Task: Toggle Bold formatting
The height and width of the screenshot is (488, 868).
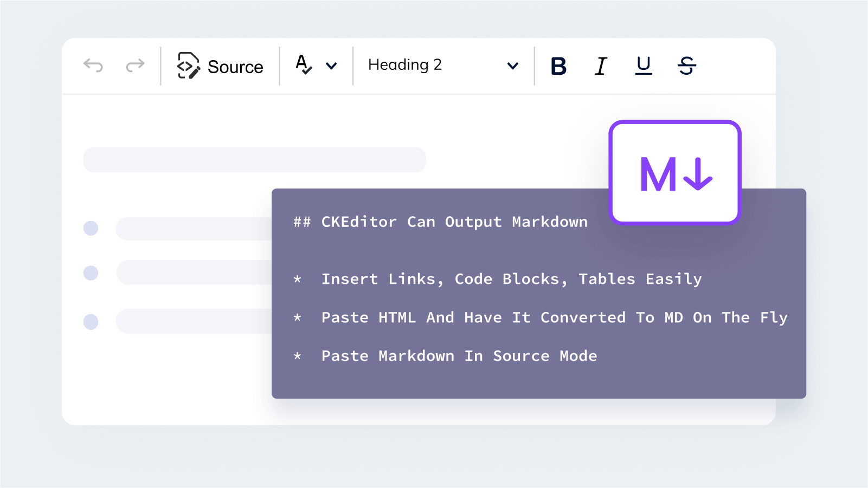Action: tap(558, 67)
